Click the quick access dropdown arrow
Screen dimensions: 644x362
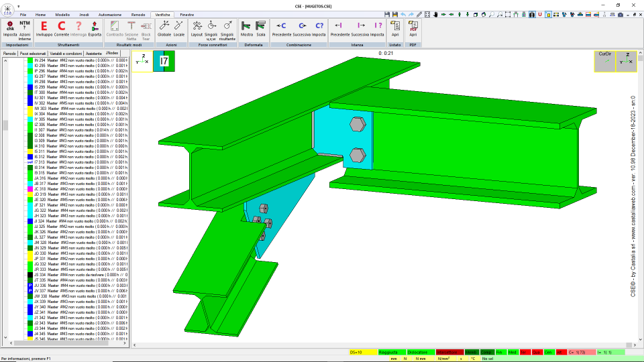[19, 6]
